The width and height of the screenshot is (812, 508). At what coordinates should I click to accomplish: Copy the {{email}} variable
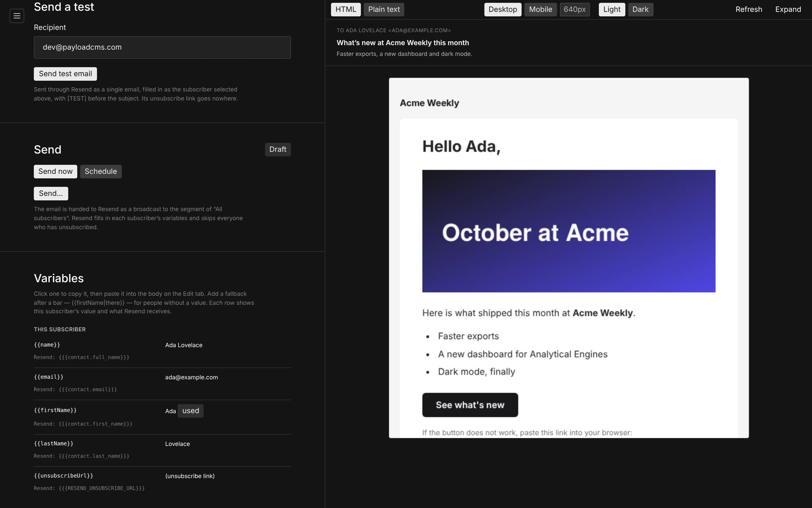49,377
